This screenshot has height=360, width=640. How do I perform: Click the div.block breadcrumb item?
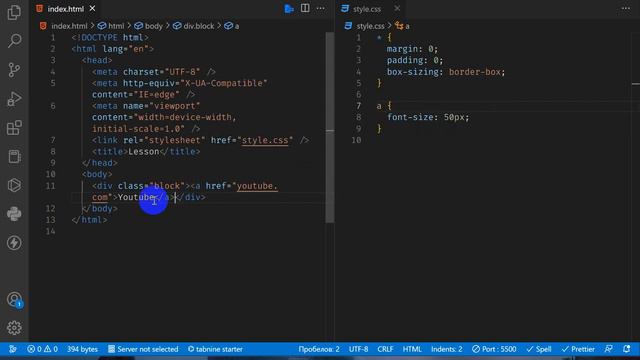[x=193, y=26]
